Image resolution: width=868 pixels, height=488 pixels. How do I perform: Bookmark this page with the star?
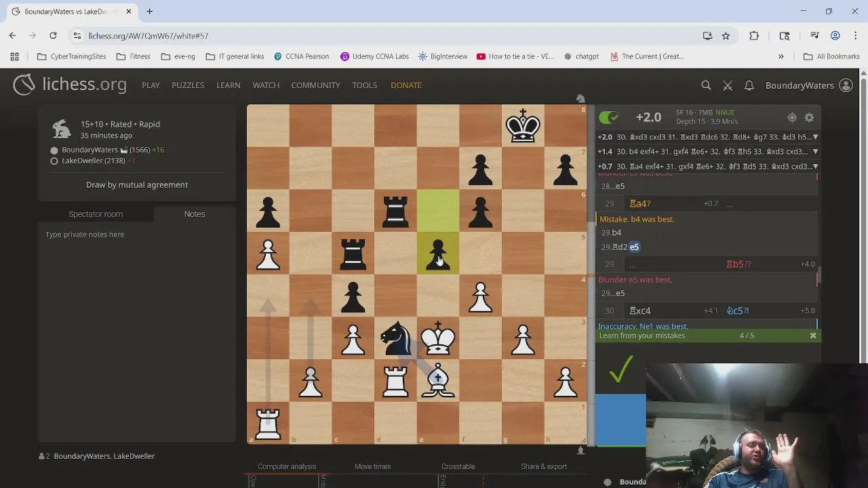(x=726, y=35)
